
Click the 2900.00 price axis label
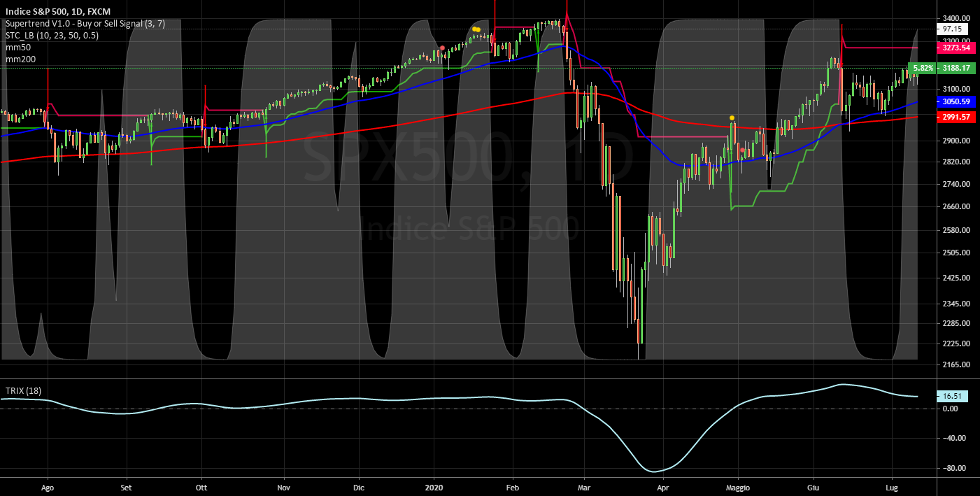956,141
